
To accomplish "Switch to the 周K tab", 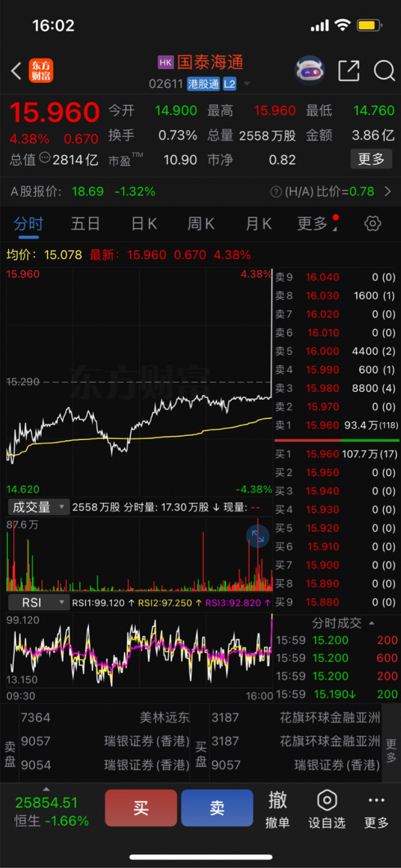I will 201,224.
